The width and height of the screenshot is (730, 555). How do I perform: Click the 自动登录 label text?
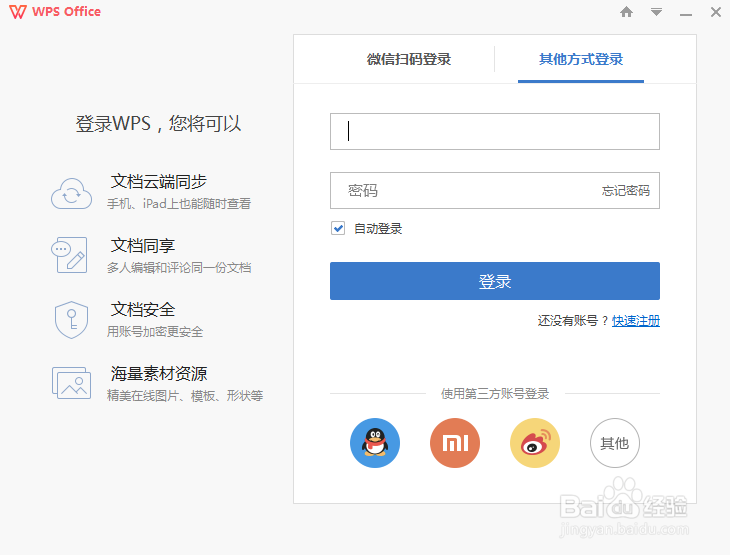click(x=378, y=228)
